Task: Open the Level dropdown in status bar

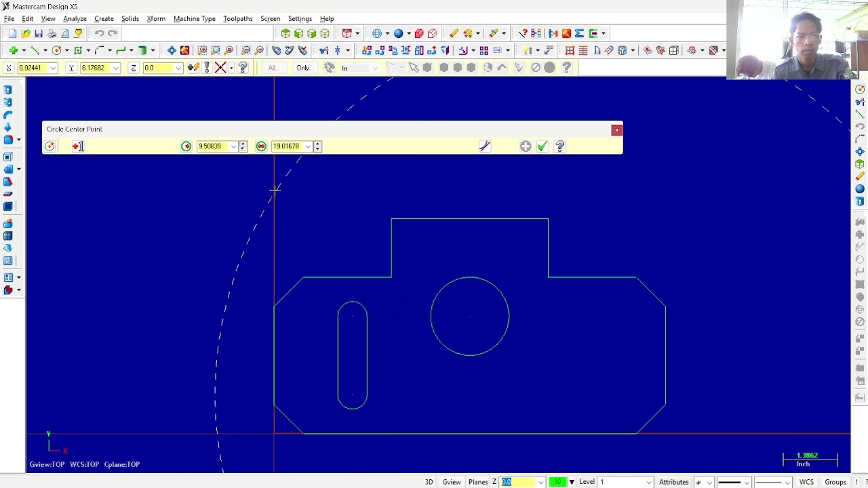Action: point(649,483)
